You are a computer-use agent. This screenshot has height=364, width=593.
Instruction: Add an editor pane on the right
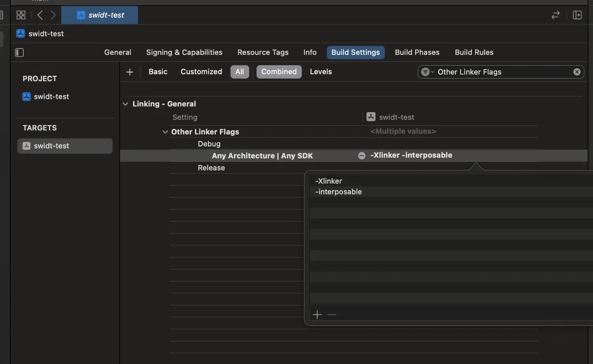point(577,15)
